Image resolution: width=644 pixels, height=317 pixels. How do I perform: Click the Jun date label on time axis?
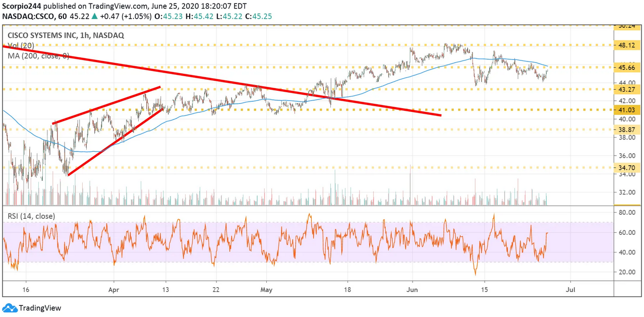click(x=412, y=290)
